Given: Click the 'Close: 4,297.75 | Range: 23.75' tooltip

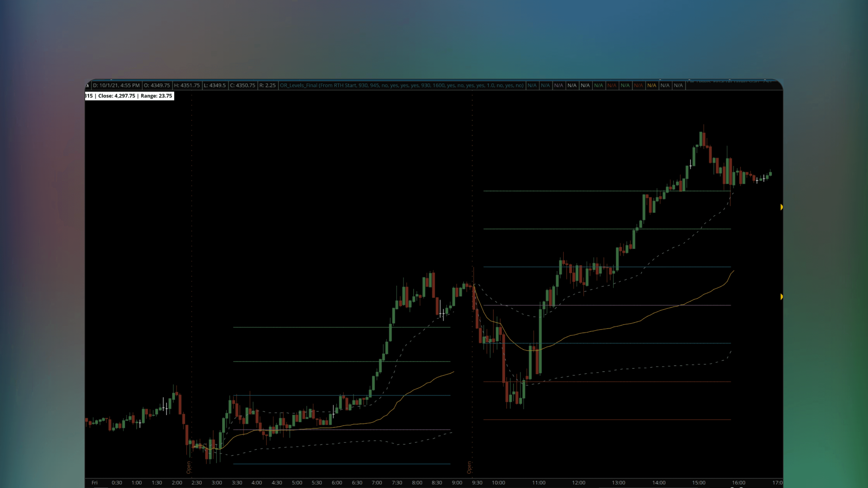Looking at the screenshot, I should (x=130, y=96).
